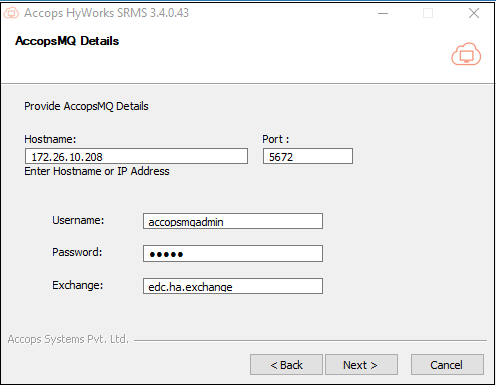Click 'Accops Systems Pvt. Ltd.' footer text
This screenshot has height=385, width=496.
point(68,339)
